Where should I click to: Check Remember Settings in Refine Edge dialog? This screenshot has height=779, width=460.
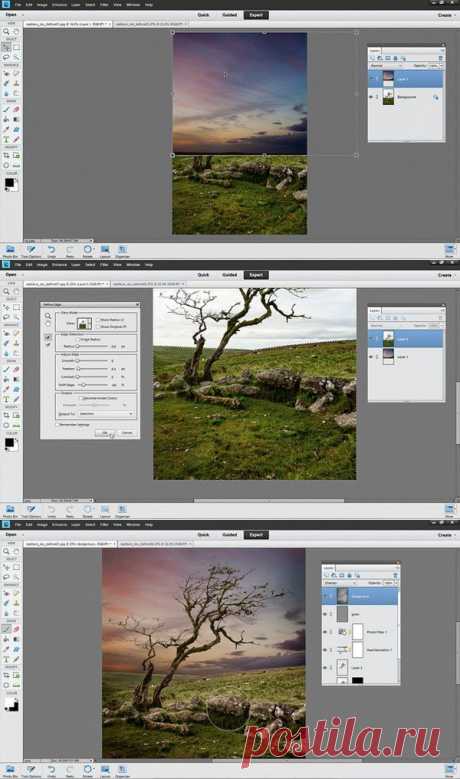click(x=58, y=425)
